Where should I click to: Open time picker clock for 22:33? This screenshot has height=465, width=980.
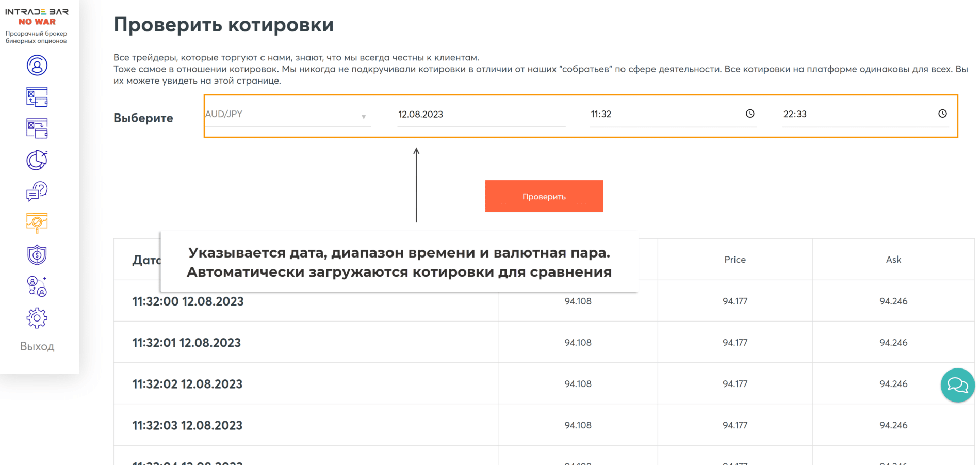942,114
